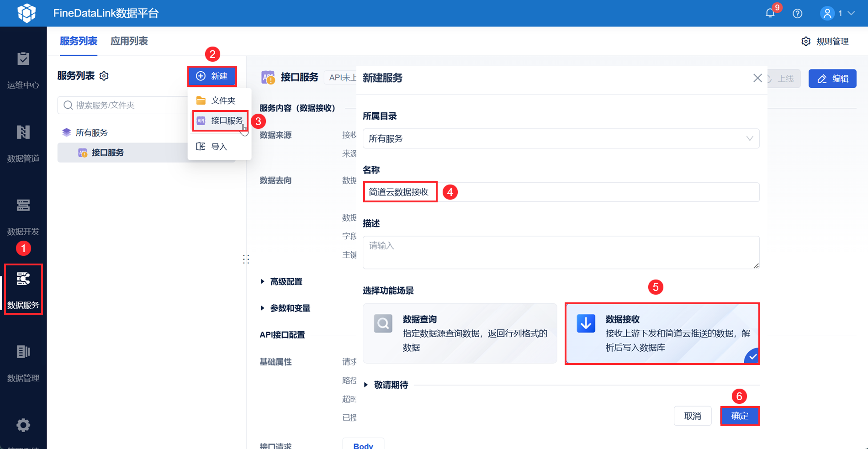This screenshot has height=449, width=868.
Task: Click the 确定 button
Action: click(x=740, y=416)
